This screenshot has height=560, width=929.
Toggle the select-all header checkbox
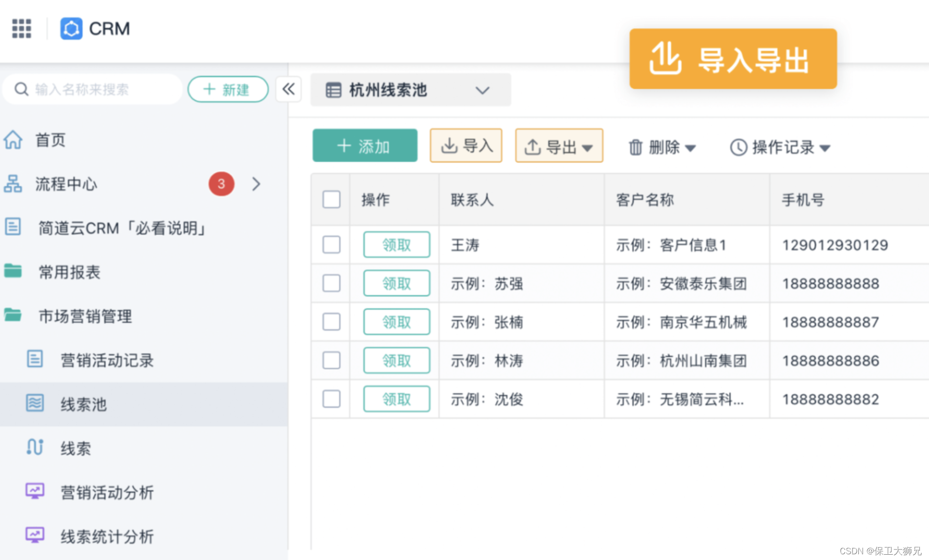pos(331,199)
